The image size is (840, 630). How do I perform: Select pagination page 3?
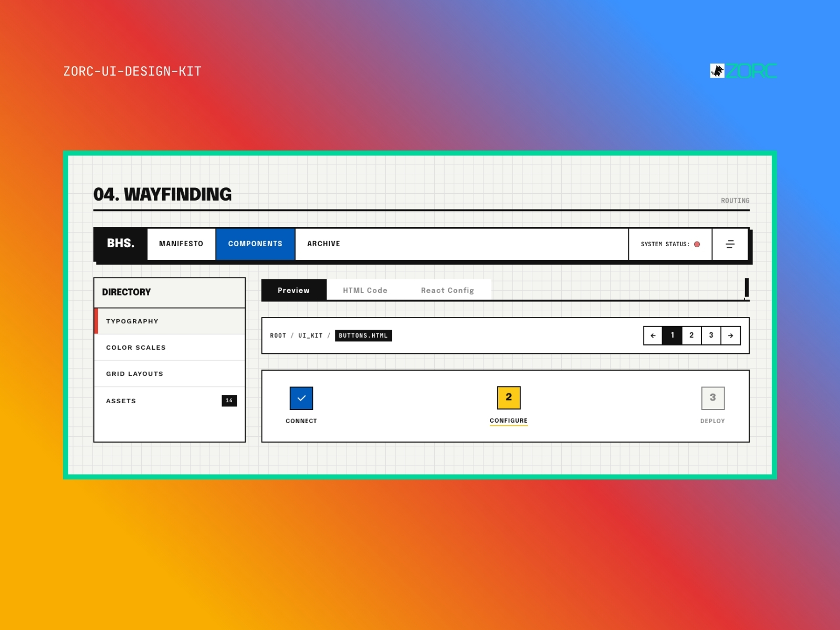coord(711,335)
